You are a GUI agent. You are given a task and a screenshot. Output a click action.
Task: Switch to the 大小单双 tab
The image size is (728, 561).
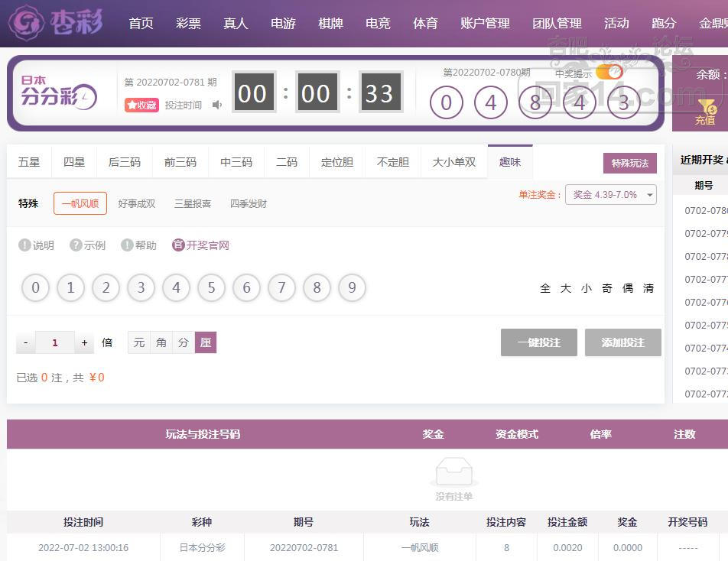tap(453, 162)
